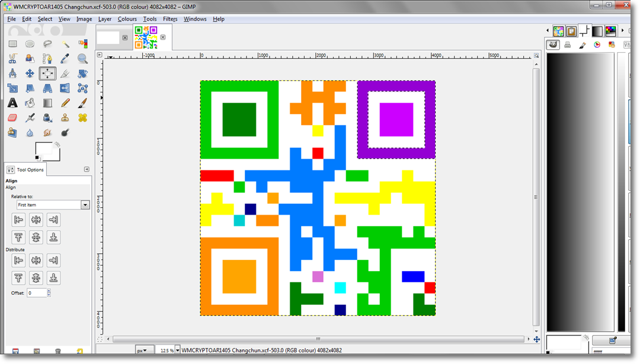
Task: Select the Zoom magnifier tool
Action: (83, 59)
